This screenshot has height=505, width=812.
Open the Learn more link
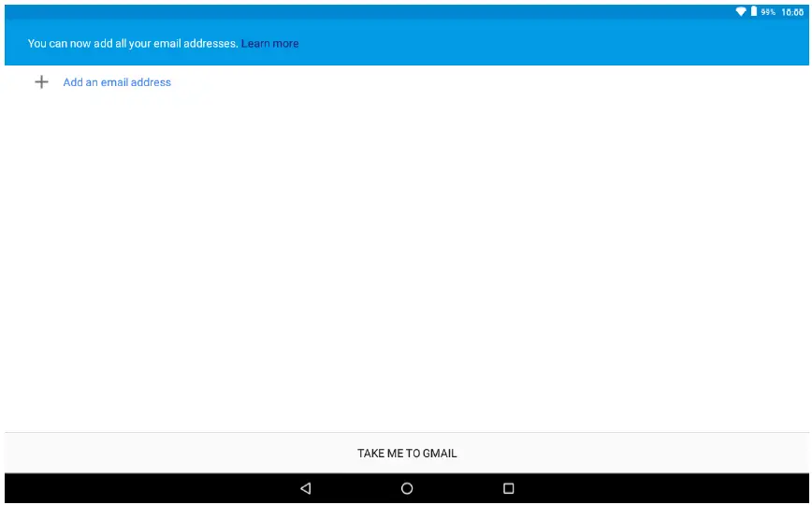pos(270,44)
